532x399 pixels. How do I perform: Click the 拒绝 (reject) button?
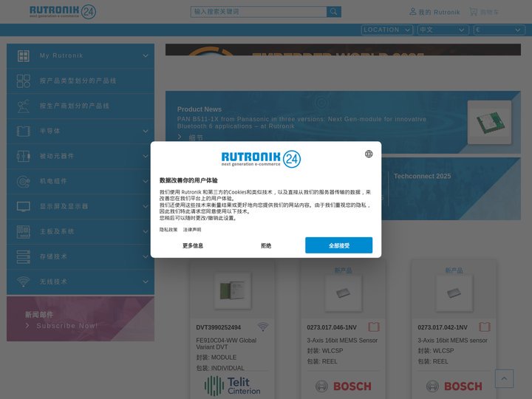(x=266, y=245)
